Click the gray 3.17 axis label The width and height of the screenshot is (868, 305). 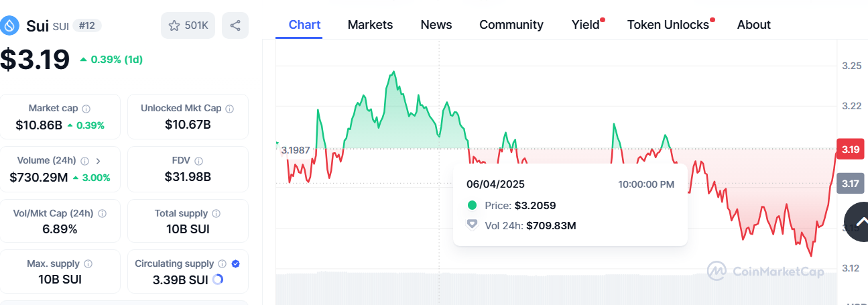click(851, 183)
